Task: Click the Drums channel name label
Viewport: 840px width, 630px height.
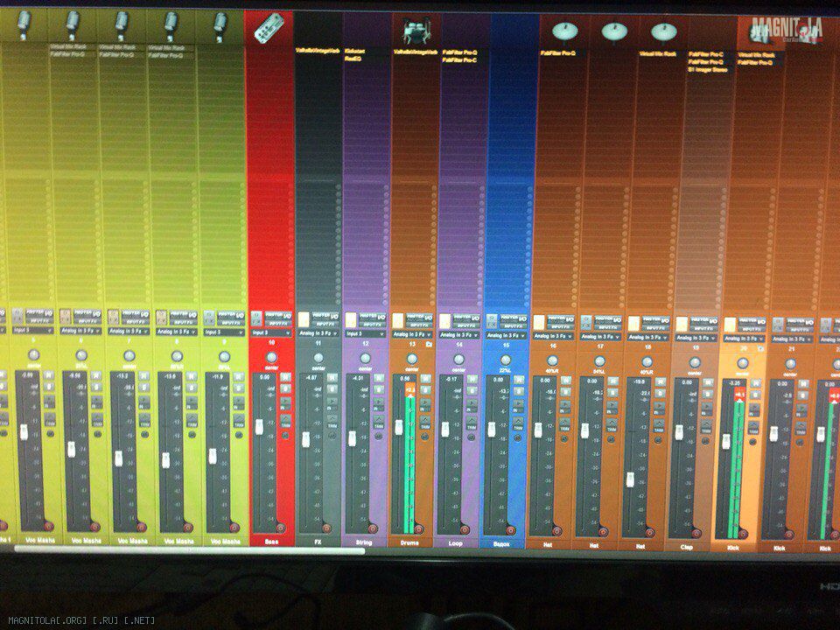Action: (x=410, y=542)
